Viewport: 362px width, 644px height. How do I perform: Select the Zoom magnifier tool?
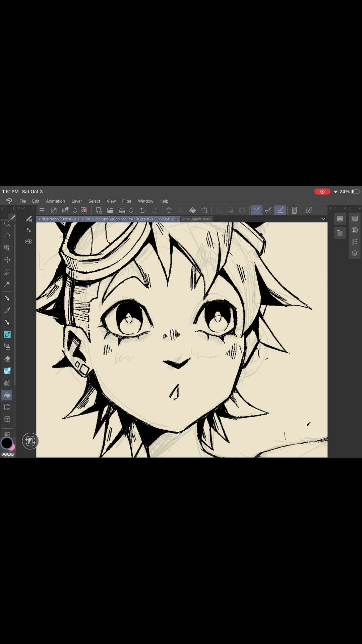click(7, 224)
